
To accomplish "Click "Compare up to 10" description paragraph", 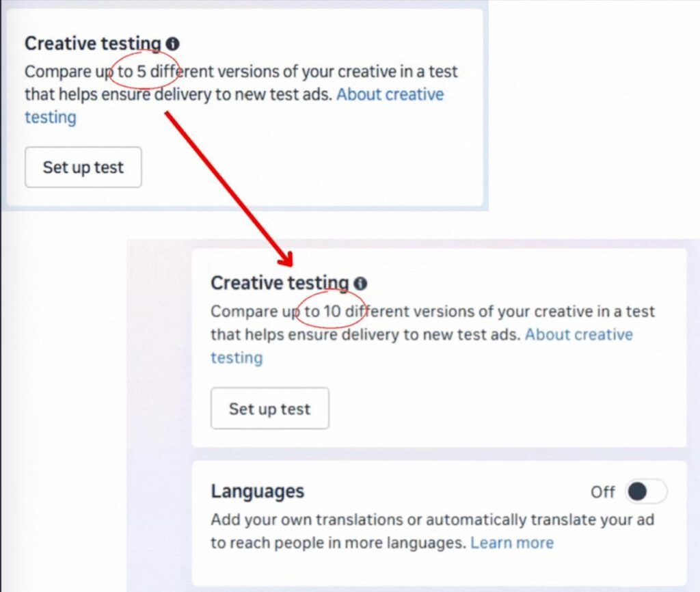I will (432, 323).
